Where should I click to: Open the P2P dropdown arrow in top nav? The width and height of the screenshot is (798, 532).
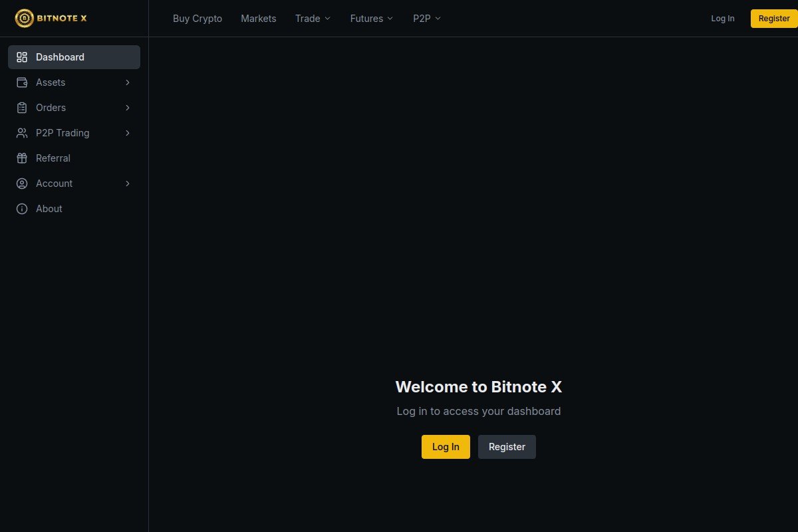point(438,19)
